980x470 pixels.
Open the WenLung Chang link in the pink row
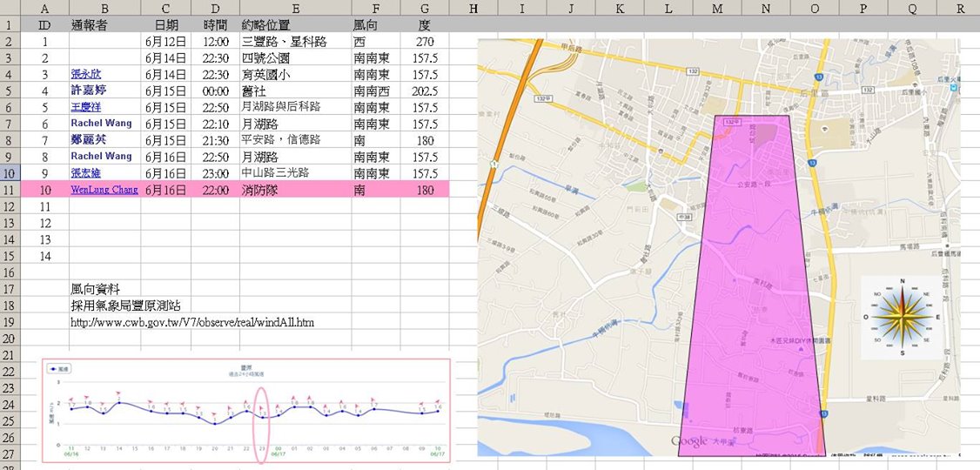[x=104, y=190]
